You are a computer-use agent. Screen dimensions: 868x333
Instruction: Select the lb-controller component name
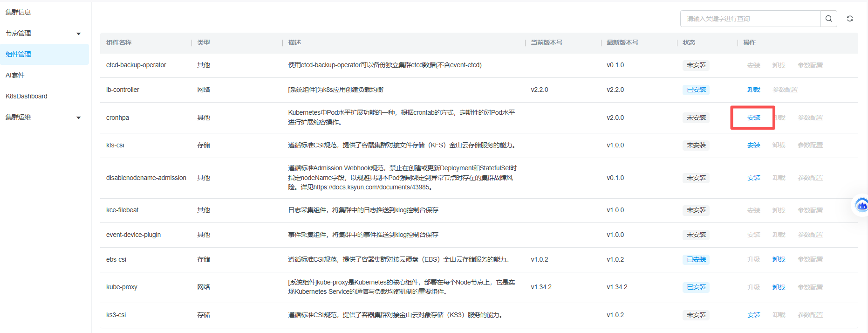(123, 90)
